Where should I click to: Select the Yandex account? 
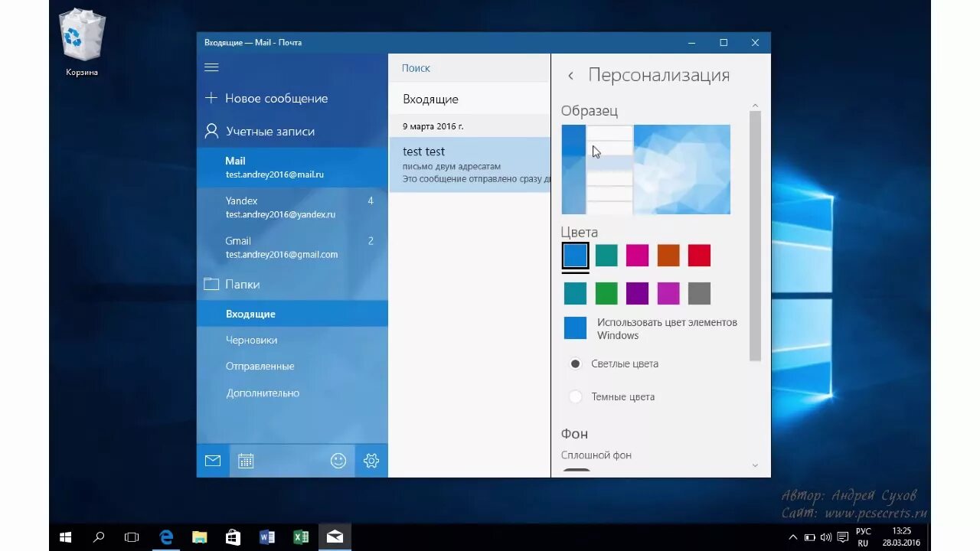click(x=292, y=207)
